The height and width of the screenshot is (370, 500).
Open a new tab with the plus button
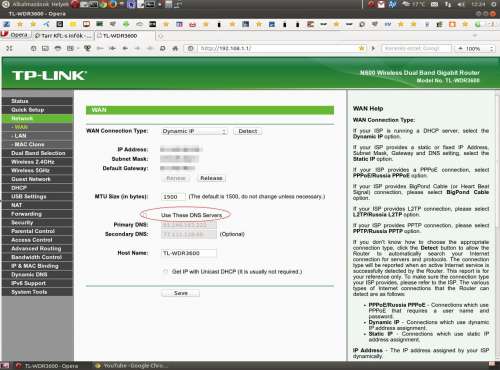point(161,36)
